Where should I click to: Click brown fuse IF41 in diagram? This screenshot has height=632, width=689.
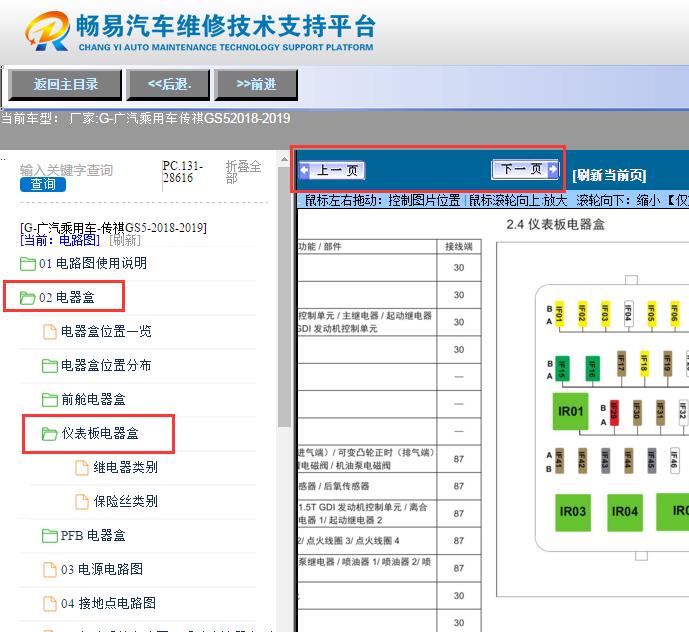click(x=559, y=461)
